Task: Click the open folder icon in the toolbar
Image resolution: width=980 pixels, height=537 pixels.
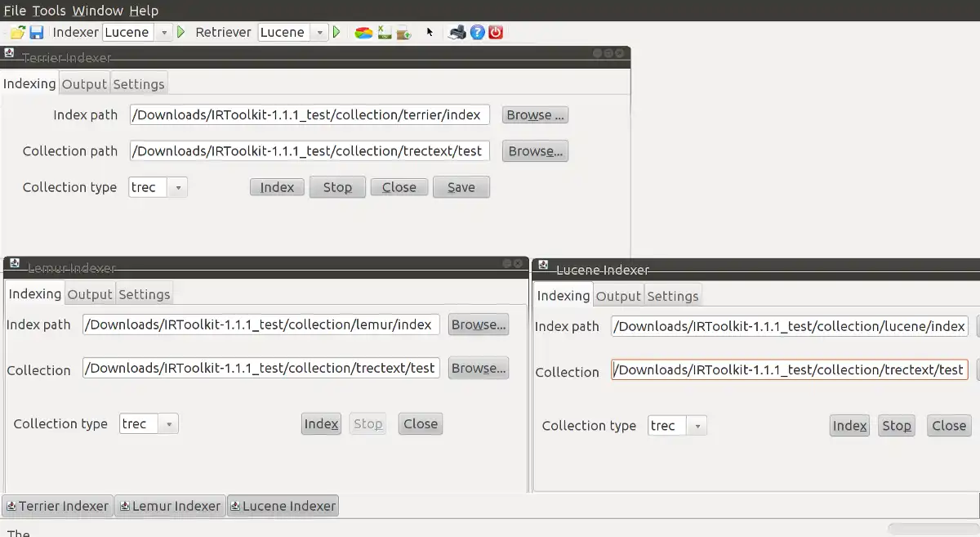Action: tap(17, 33)
